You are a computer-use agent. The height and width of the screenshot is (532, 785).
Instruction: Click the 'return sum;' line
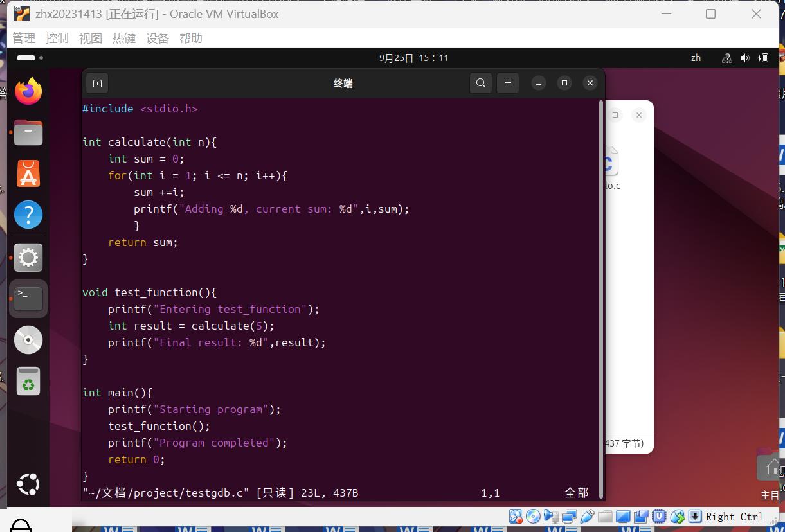coord(143,242)
